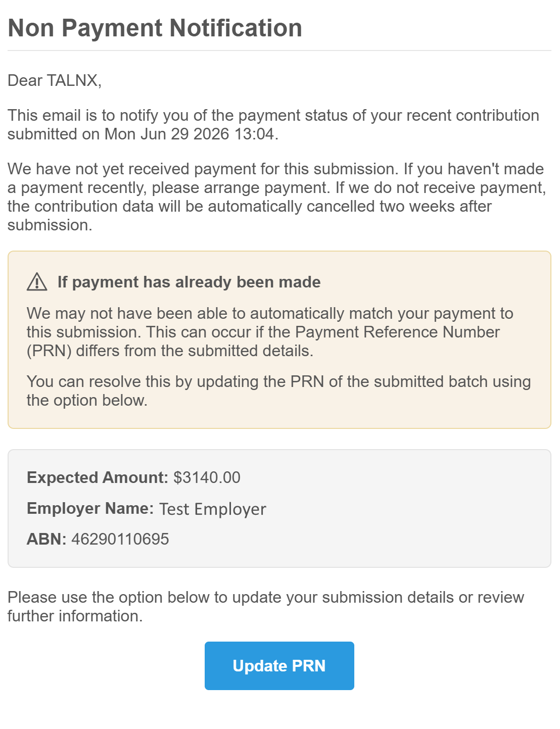This screenshot has height=729, width=560.
Task: Click the ABN label
Action: (46, 539)
